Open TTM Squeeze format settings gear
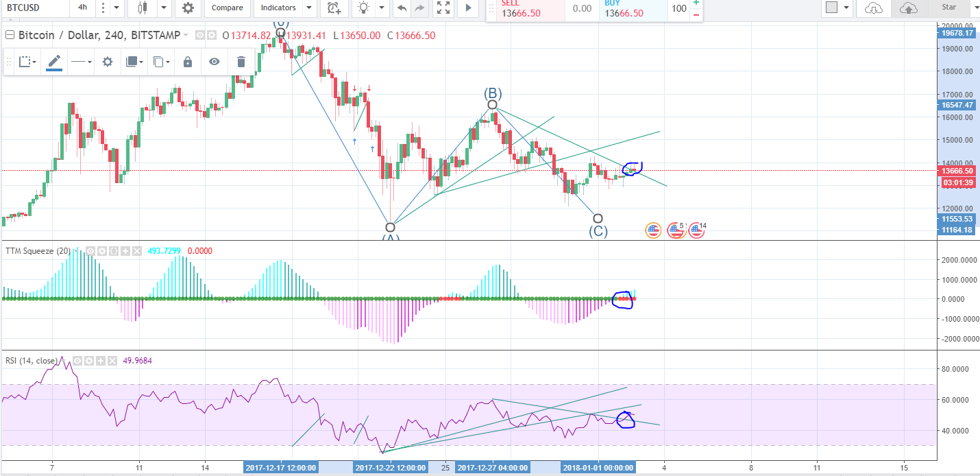The height and width of the screenshot is (476, 980). coord(102,251)
